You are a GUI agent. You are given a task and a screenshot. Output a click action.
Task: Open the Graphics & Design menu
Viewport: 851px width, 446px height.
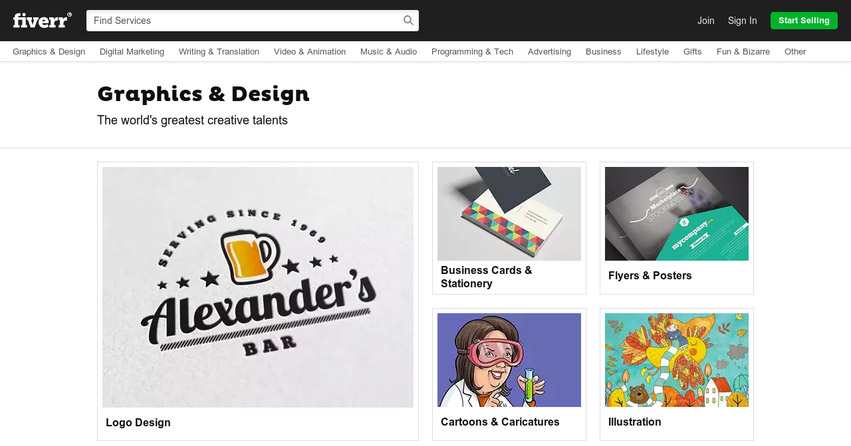[49, 52]
